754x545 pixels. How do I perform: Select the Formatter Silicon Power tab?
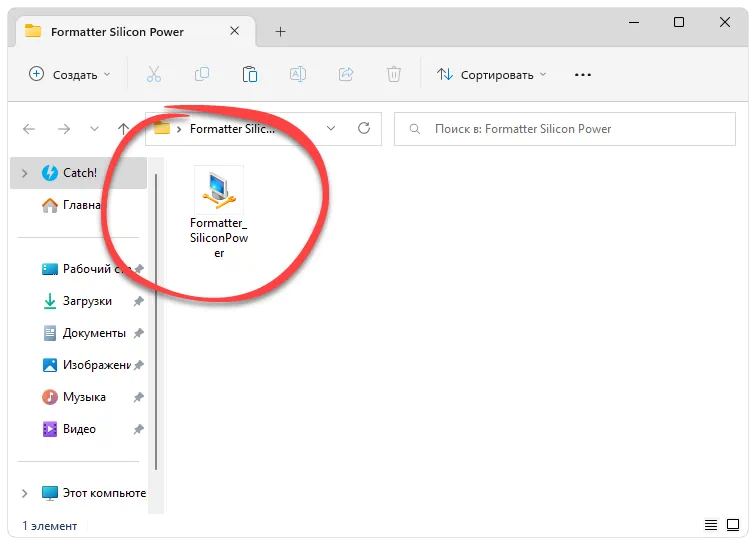click(x=135, y=32)
